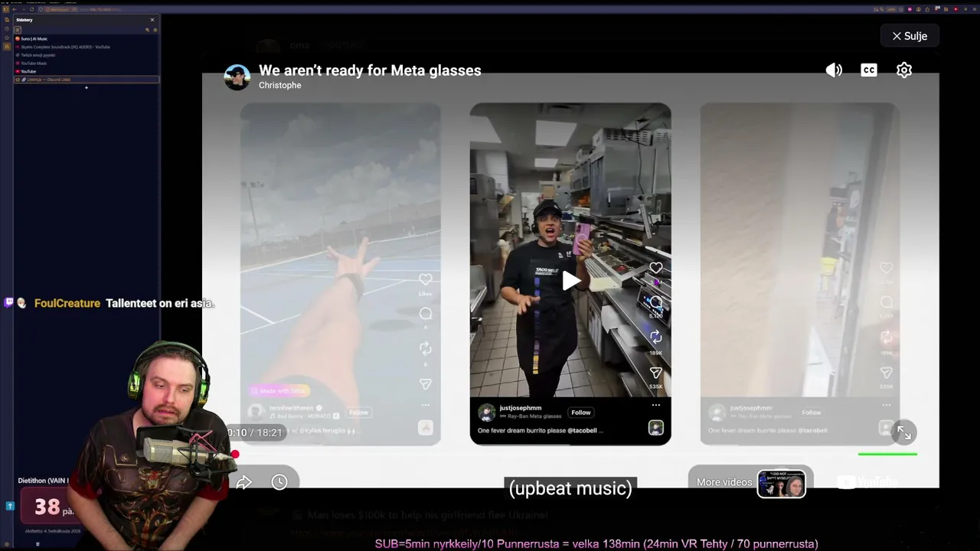This screenshot has height=551, width=980.
Task: Open video settings gear
Action: tap(904, 70)
